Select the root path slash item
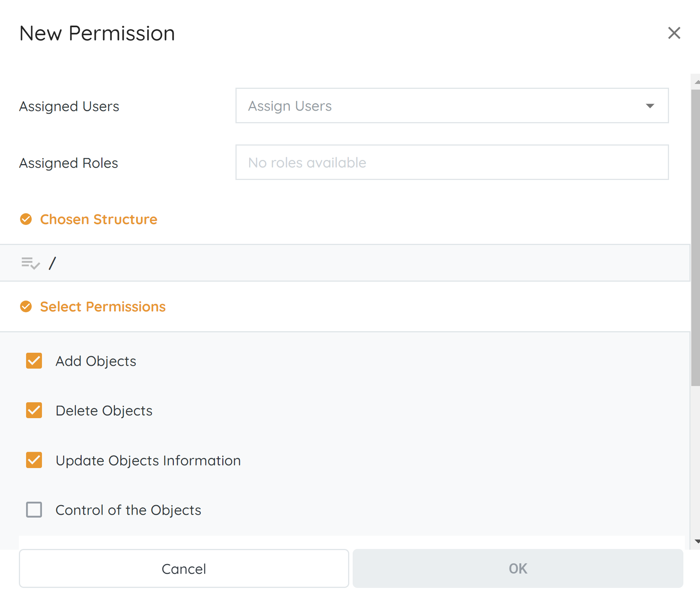Screen dimensions: 700x600 click(53, 263)
